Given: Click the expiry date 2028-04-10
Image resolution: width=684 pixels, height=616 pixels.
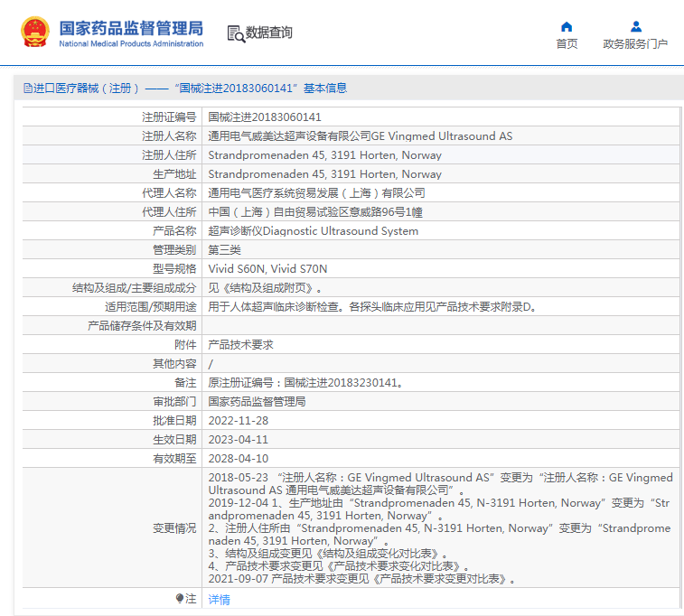Looking at the screenshot, I should (x=239, y=459).
